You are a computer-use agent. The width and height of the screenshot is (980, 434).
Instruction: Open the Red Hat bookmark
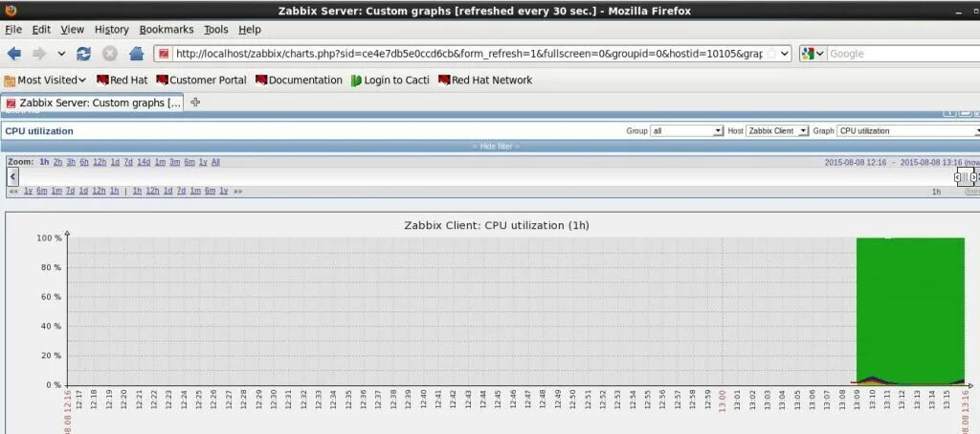122,80
